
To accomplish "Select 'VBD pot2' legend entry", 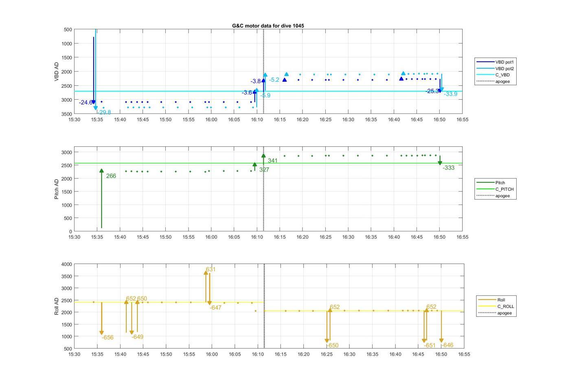I will 495,69.
